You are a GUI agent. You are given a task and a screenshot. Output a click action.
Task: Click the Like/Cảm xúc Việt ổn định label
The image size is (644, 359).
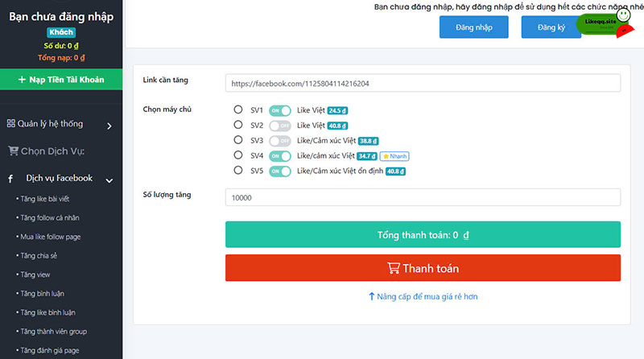coord(340,171)
